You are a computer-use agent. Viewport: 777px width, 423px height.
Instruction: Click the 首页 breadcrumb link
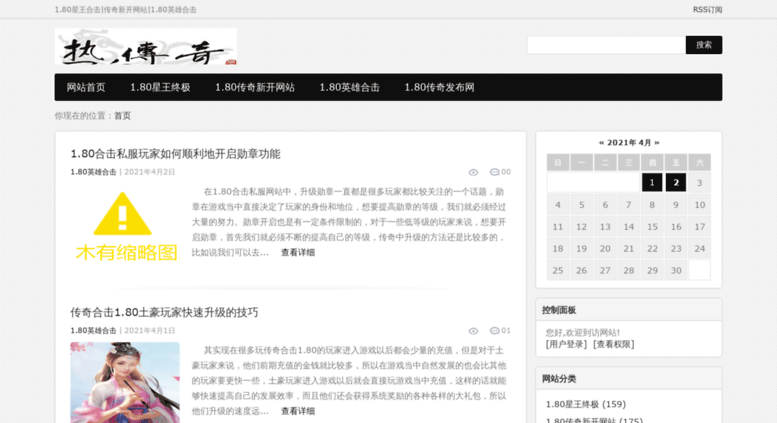122,115
